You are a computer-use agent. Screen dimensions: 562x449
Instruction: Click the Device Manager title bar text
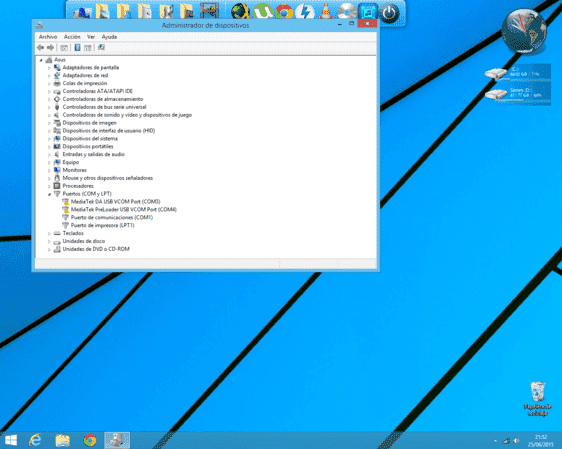(205, 25)
